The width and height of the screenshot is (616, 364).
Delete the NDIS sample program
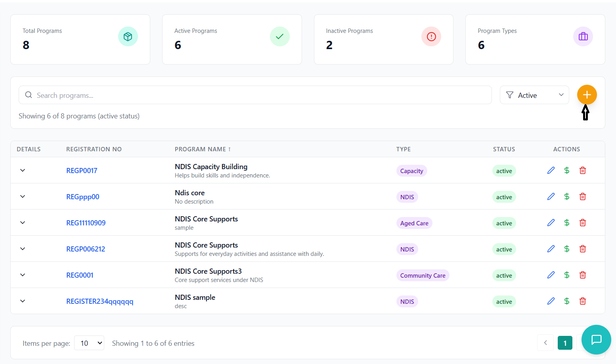pos(583,301)
